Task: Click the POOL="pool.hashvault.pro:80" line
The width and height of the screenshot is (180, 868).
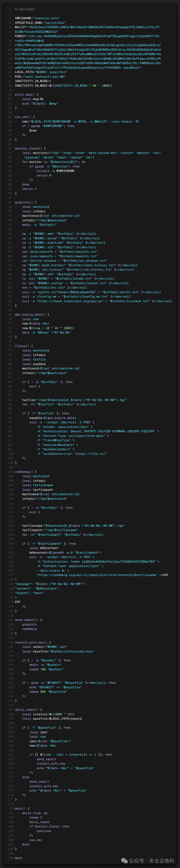Action: pyautogui.click(x=40, y=76)
